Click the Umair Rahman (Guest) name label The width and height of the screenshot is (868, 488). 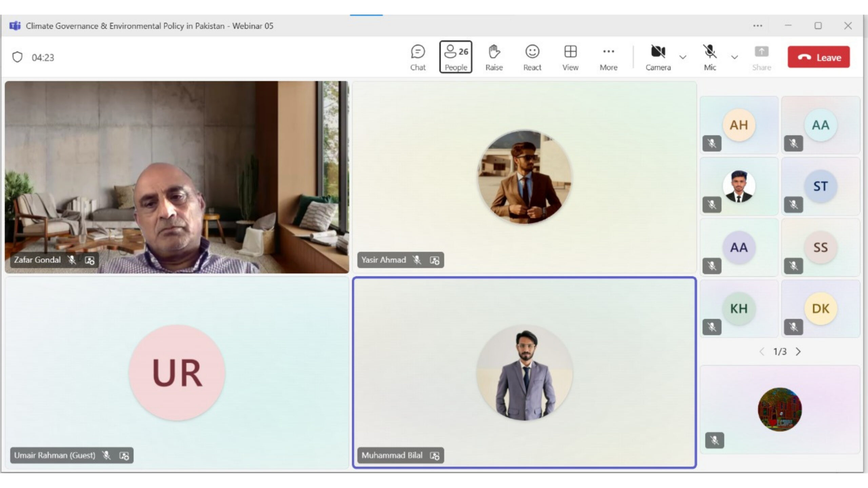tap(55, 455)
